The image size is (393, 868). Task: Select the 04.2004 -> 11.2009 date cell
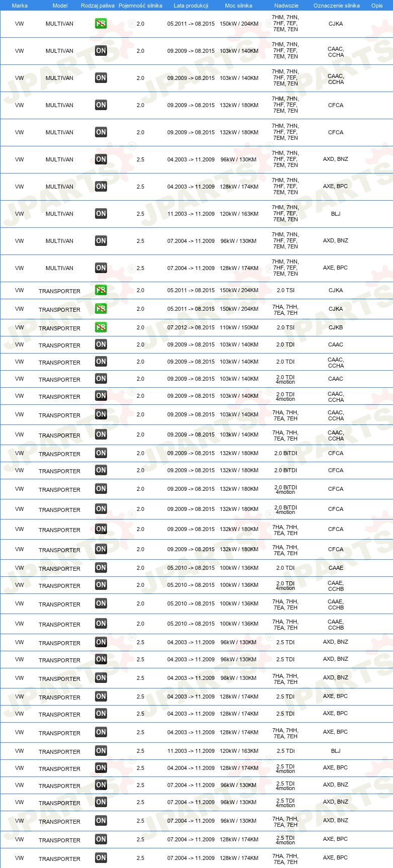click(x=191, y=768)
